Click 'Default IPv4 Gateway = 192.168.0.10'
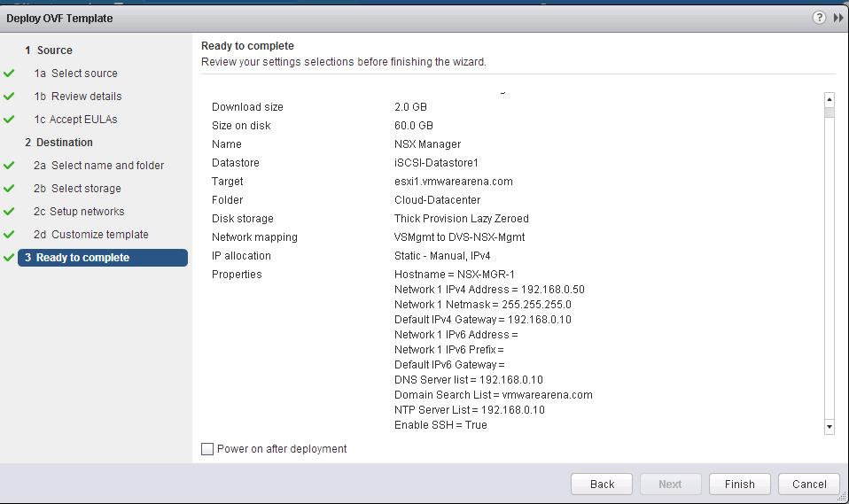This screenshot has height=504, width=849. 482,320
